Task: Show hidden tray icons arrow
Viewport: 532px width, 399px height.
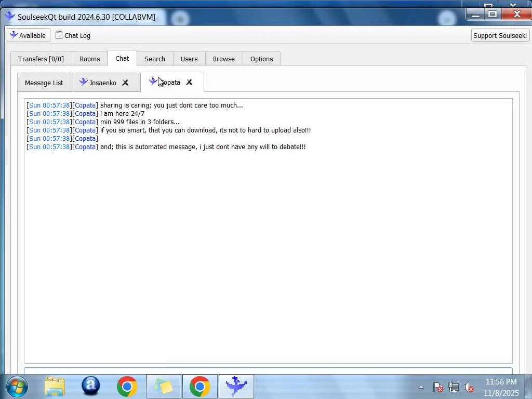Action: (x=421, y=387)
